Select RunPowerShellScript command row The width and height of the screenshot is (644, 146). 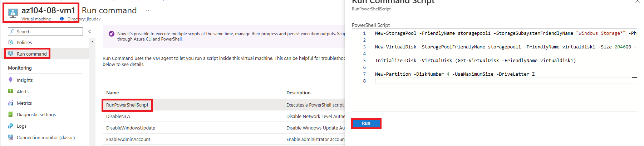point(223,105)
